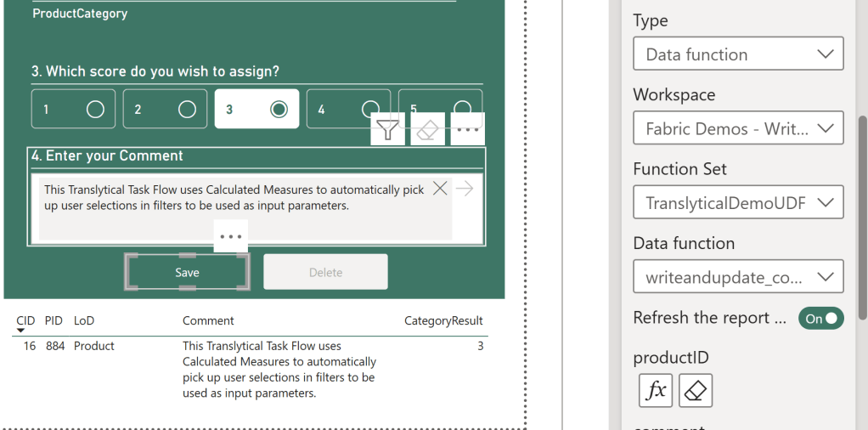Click CategoryResult value 3 in table
This screenshot has height=430, width=868.
click(481, 347)
